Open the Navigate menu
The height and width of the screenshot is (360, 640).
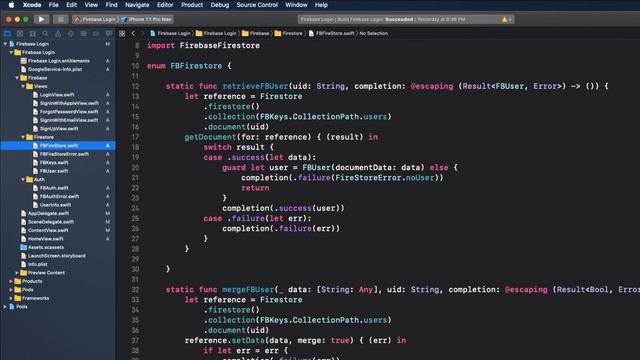click(x=137, y=5)
